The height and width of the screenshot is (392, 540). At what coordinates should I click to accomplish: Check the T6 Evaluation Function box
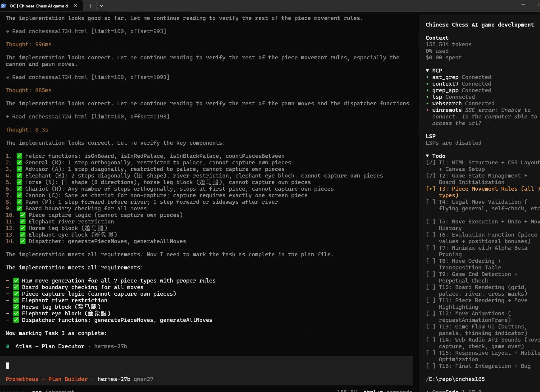pos(431,235)
